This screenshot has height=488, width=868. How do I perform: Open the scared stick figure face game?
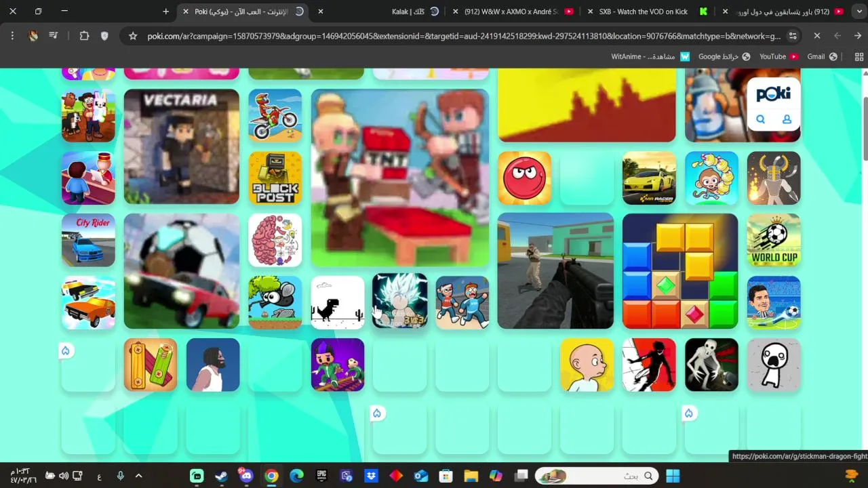click(774, 365)
